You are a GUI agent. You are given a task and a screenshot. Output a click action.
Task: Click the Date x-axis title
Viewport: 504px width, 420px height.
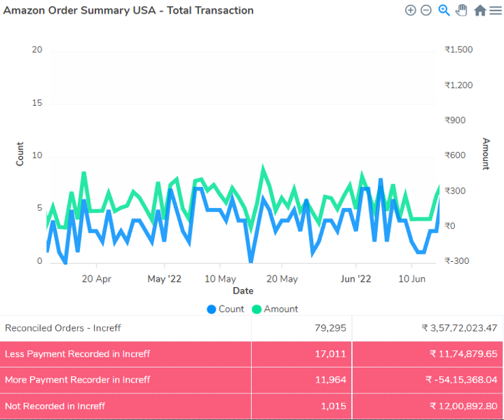pyautogui.click(x=243, y=291)
